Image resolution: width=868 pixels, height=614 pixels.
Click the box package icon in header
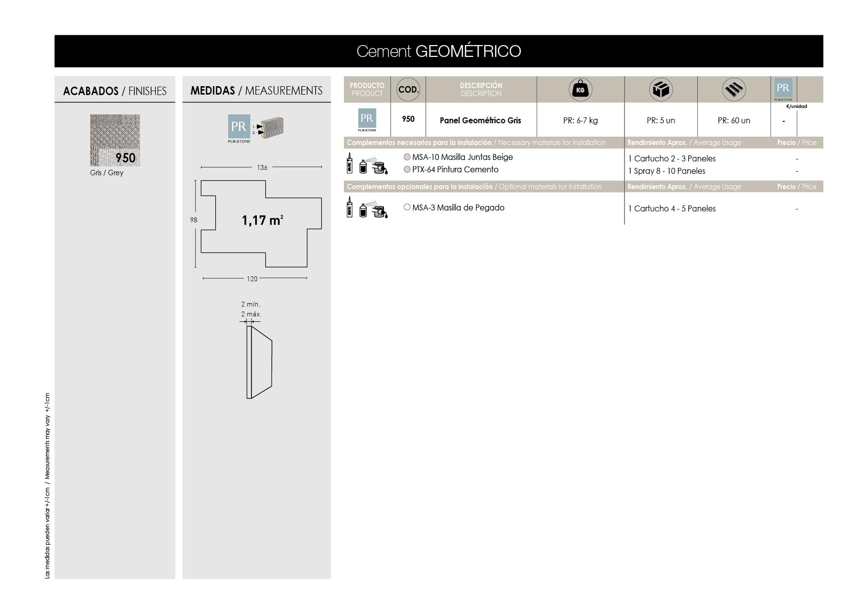click(661, 90)
